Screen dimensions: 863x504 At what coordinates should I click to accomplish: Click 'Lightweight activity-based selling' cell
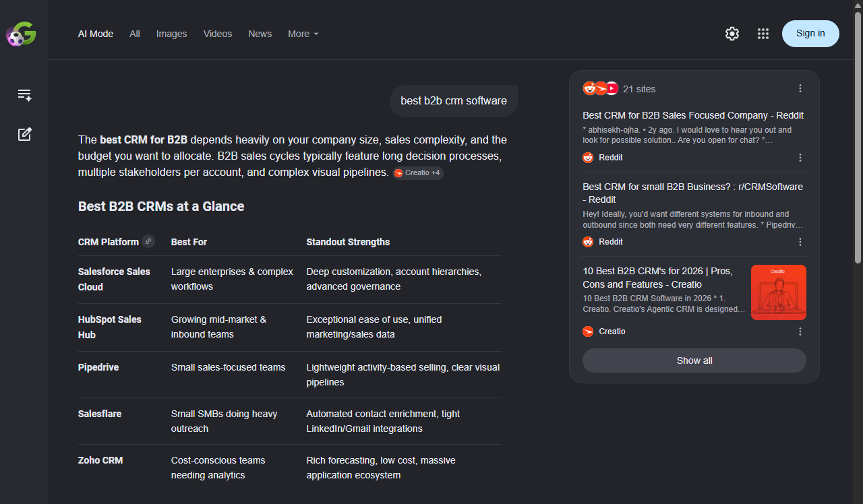pyautogui.click(x=403, y=375)
